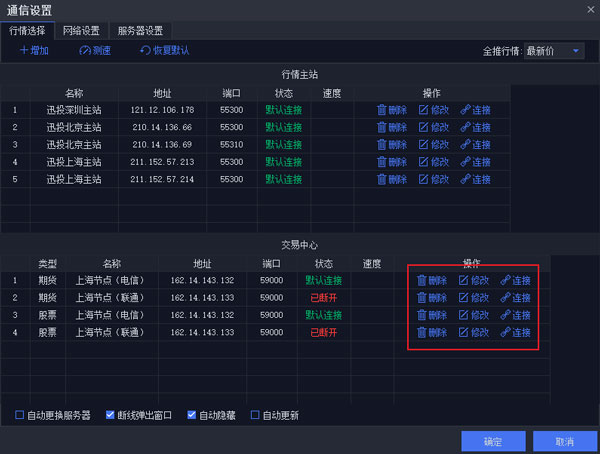600x454 pixels.
Task: Enable 自动更换服务器 checkbox
Action: pyautogui.click(x=20, y=415)
